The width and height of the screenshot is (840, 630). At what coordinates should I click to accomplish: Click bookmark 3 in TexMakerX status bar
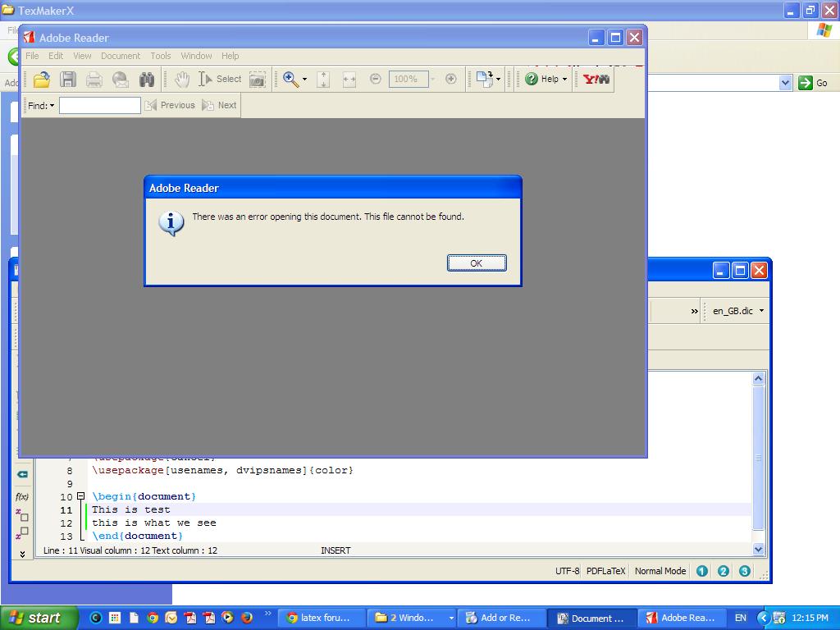tap(745, 571)
